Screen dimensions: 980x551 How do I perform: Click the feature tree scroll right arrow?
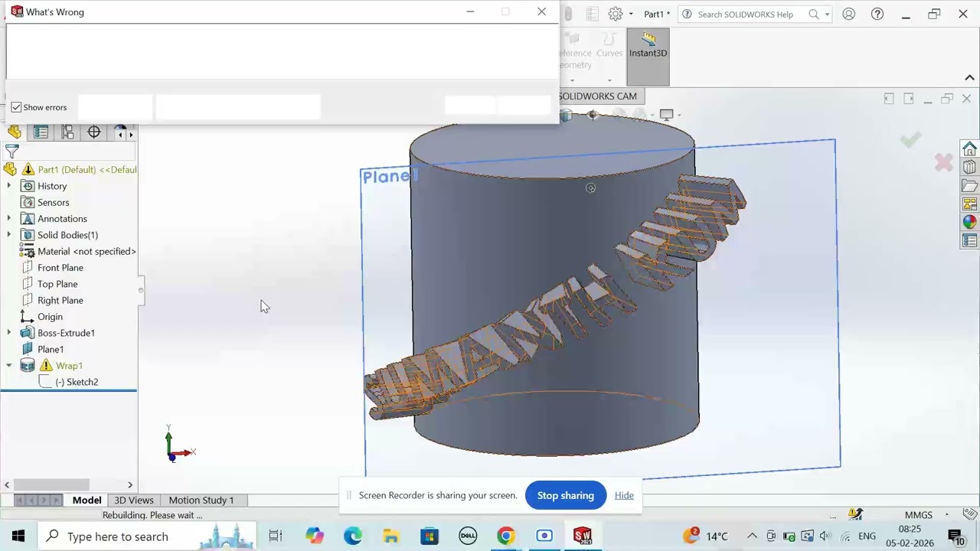pos(130,484)
